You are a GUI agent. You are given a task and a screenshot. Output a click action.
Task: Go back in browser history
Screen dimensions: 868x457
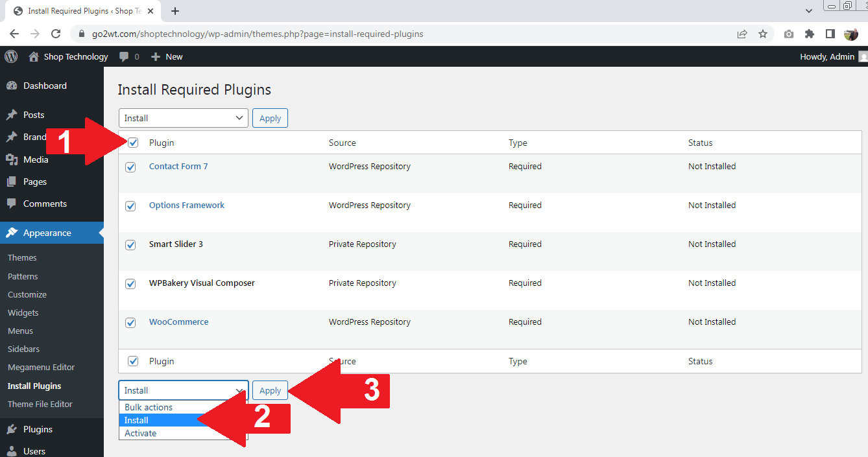click(14, 34)
